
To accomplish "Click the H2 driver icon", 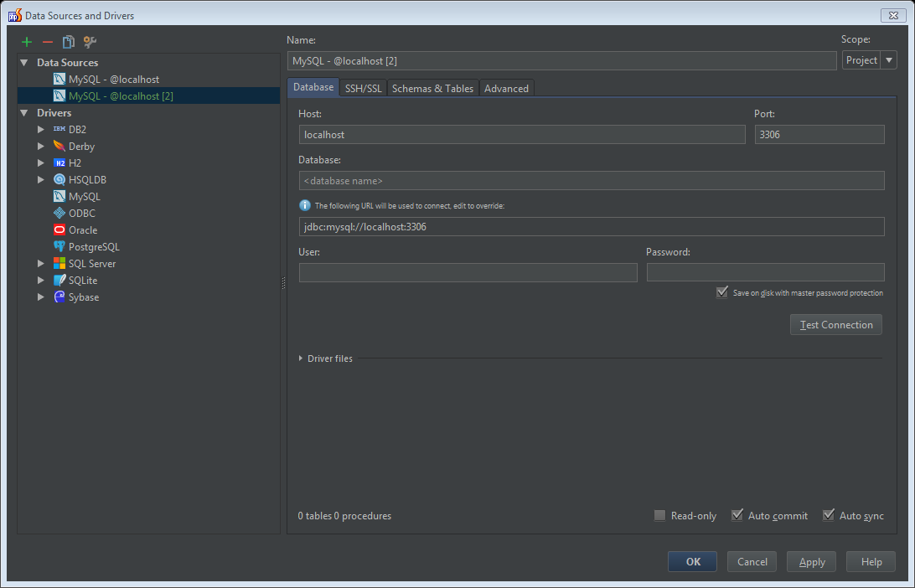I will (59, 163).
